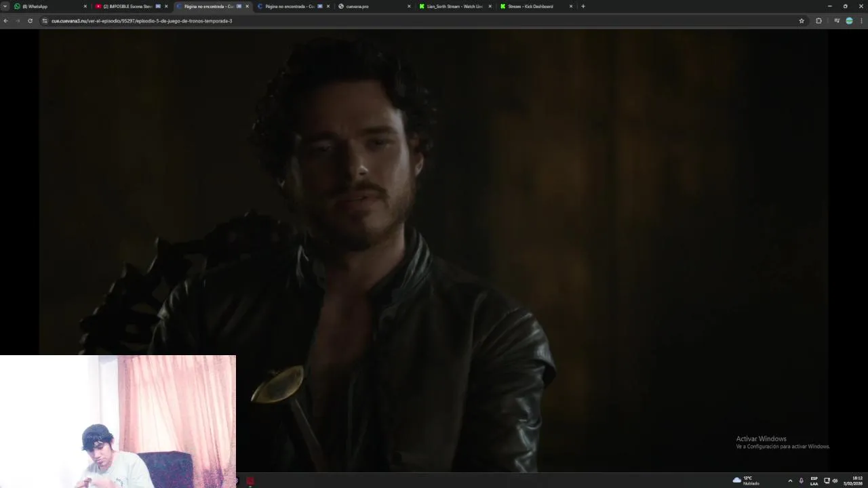The image size is (868, 488).
Task: Bookmark this page with the star icon
Action: [x=802, y=21]
